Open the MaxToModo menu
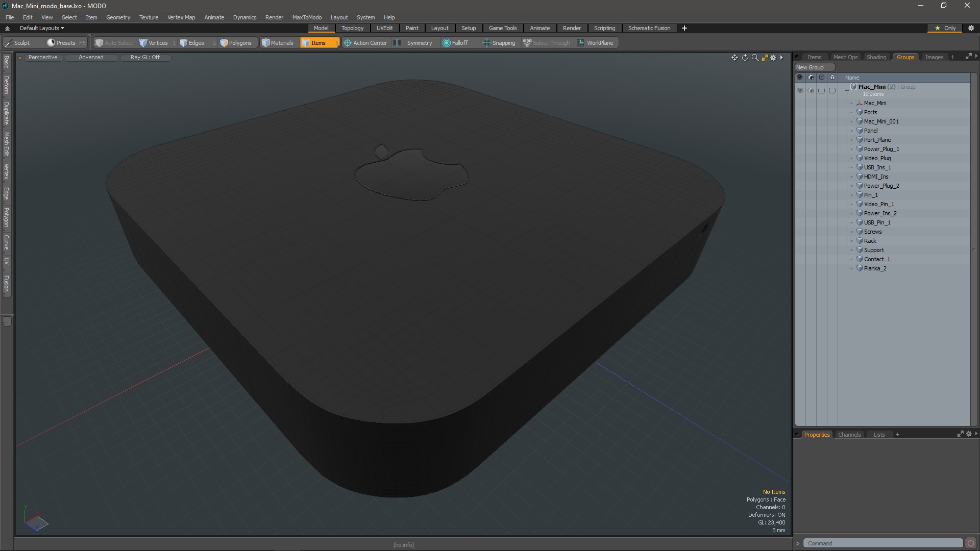The image size is (980, 551). click(x=307, y=17)
